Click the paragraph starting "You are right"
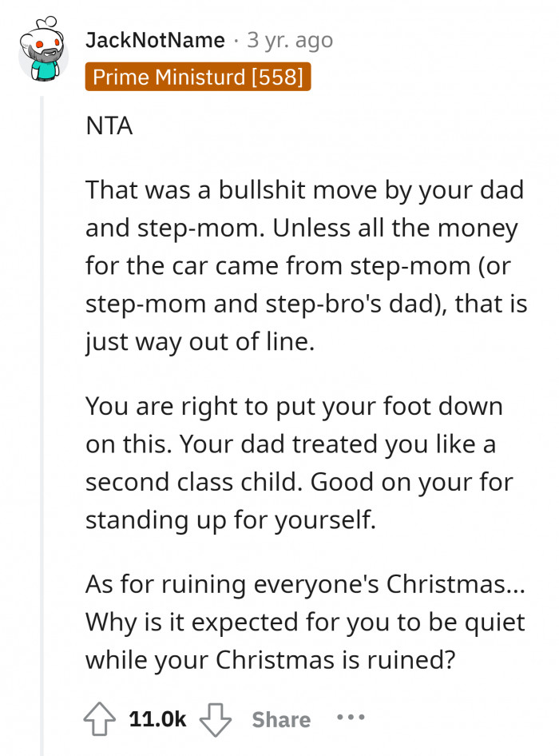 294,464
